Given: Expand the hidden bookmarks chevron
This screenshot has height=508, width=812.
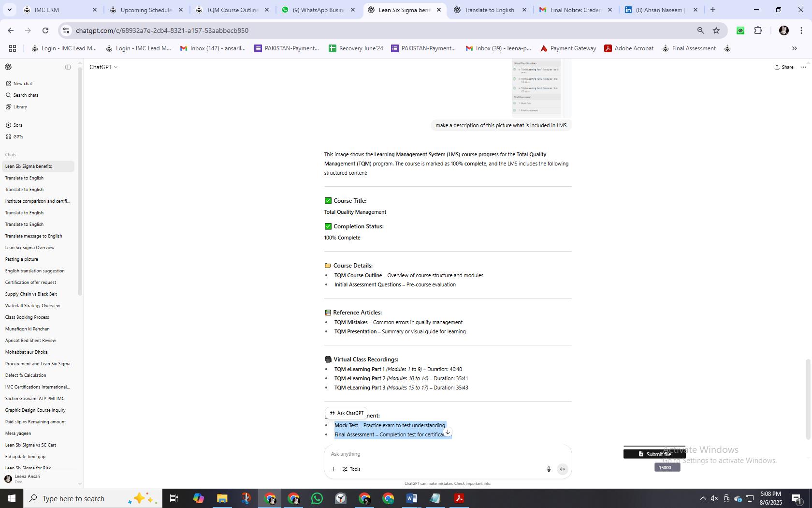Looking at the screenshot, I should [x=794, y=48].
